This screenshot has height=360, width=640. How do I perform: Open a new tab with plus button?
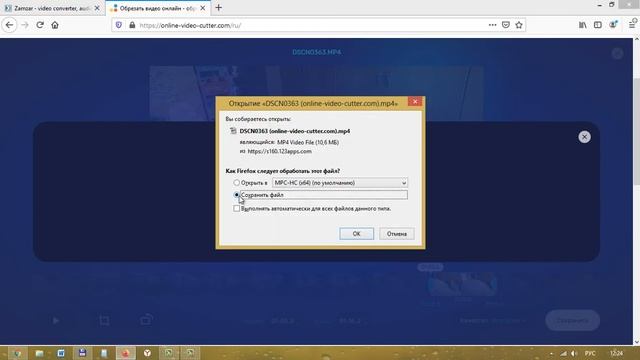[218, 8]
